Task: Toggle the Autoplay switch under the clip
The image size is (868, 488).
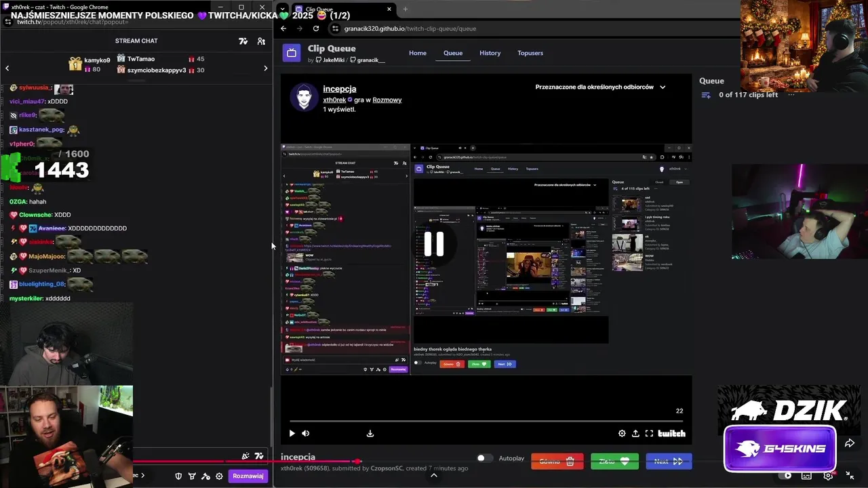Action: point(484,458)
